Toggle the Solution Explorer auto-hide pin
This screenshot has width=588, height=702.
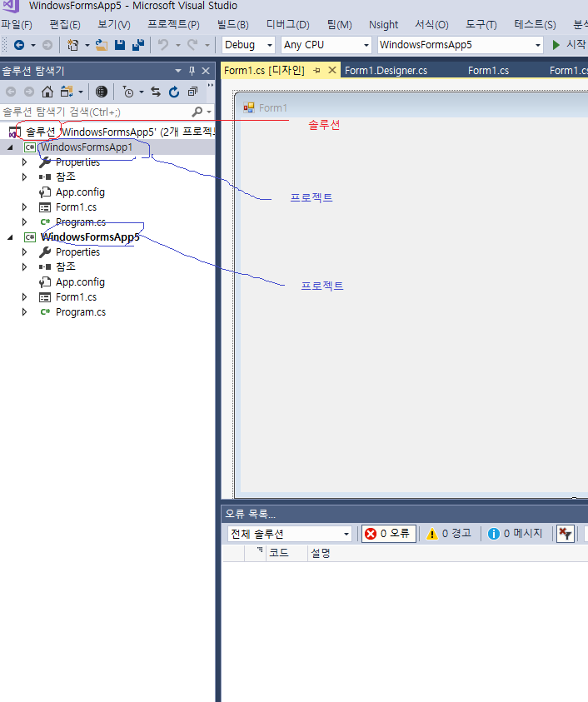point(192,71)
